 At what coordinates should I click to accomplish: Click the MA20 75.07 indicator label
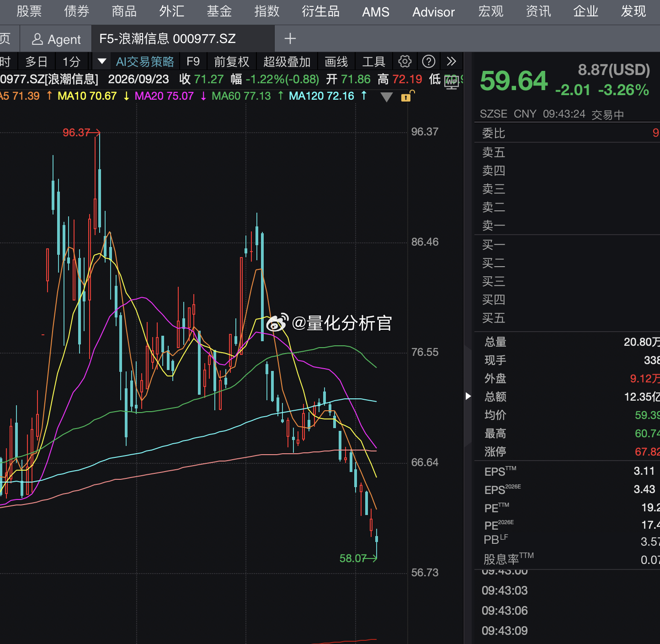pos(165,96)
